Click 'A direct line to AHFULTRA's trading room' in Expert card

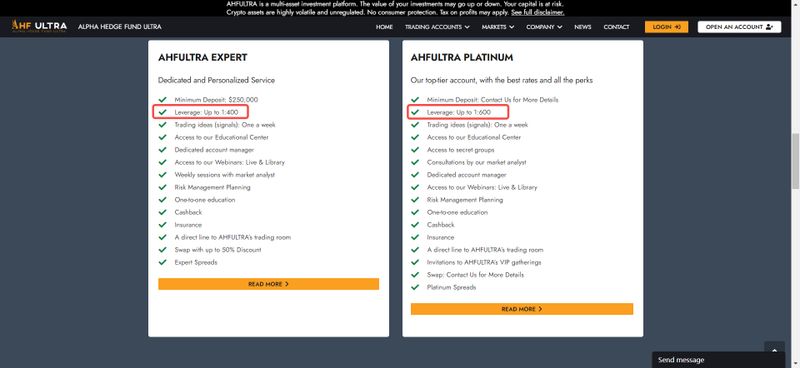233,237
